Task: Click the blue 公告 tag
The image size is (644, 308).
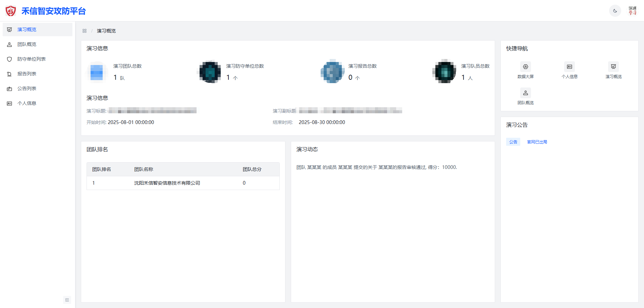Action: (x=513, y=142)
